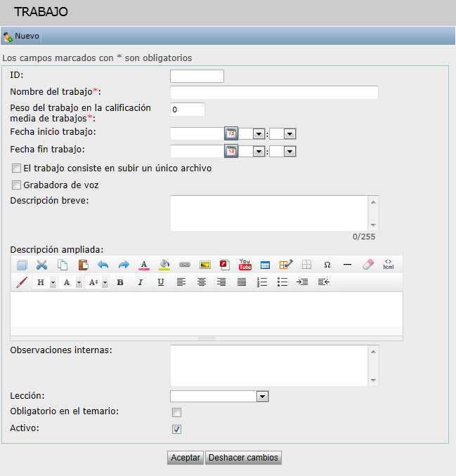This screenshot has width=456, height=476.
Task: Center align text
Action: [202, 282]
